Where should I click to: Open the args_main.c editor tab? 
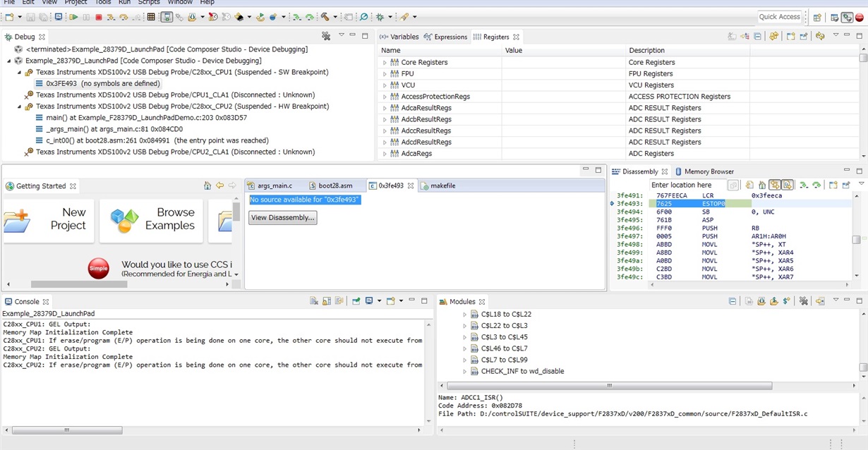(269, 186)
